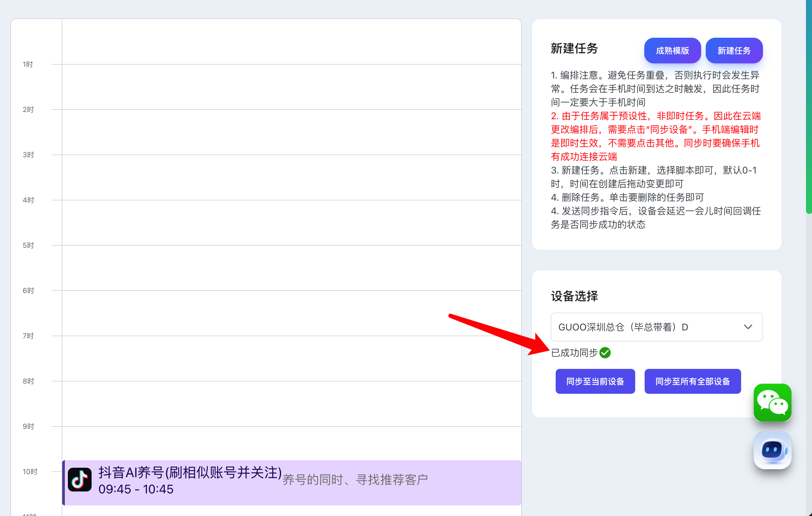Viewport: 812px width, 516px height.
Task: Click the 设备选择 section heading
Action: 574,296
